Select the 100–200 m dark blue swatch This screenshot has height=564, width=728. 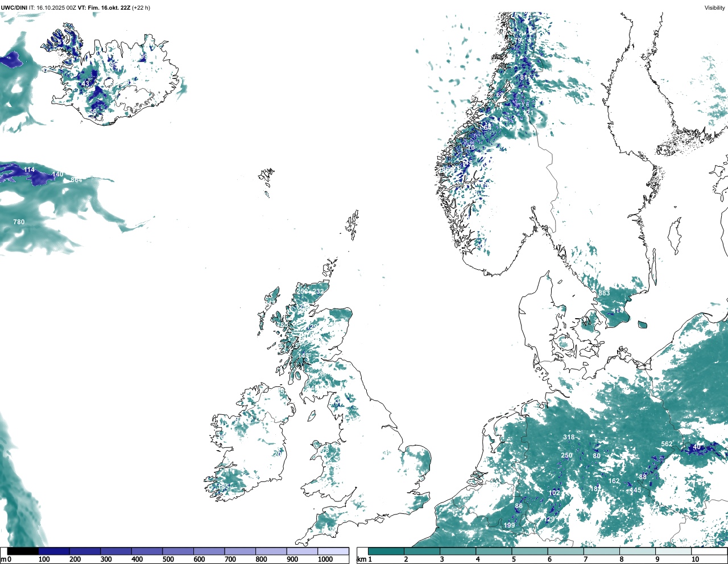click(54, 551)
